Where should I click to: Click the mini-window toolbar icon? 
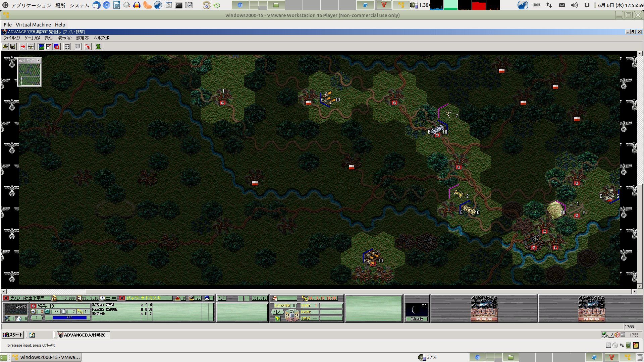click(49, 47)
